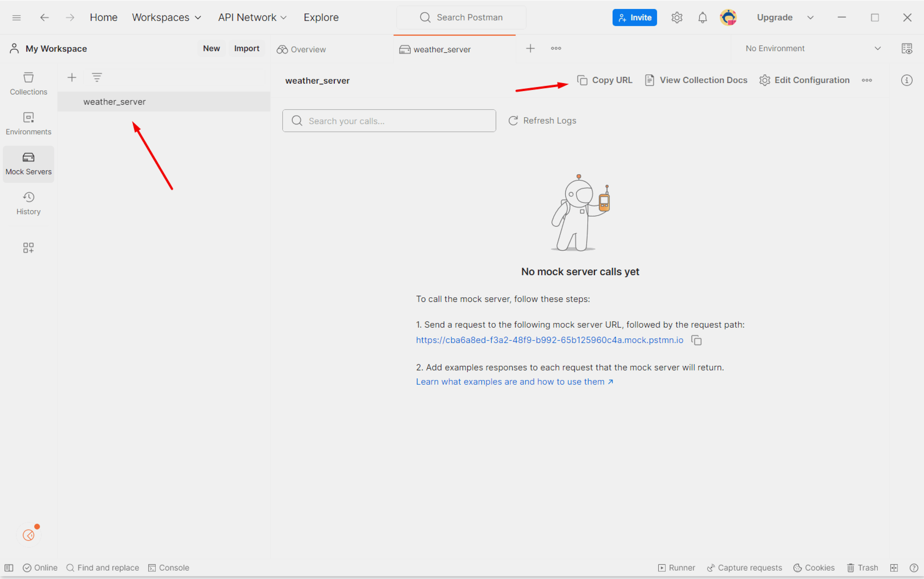
Task: Focus the Search Postman field
Action: point(461,18)
